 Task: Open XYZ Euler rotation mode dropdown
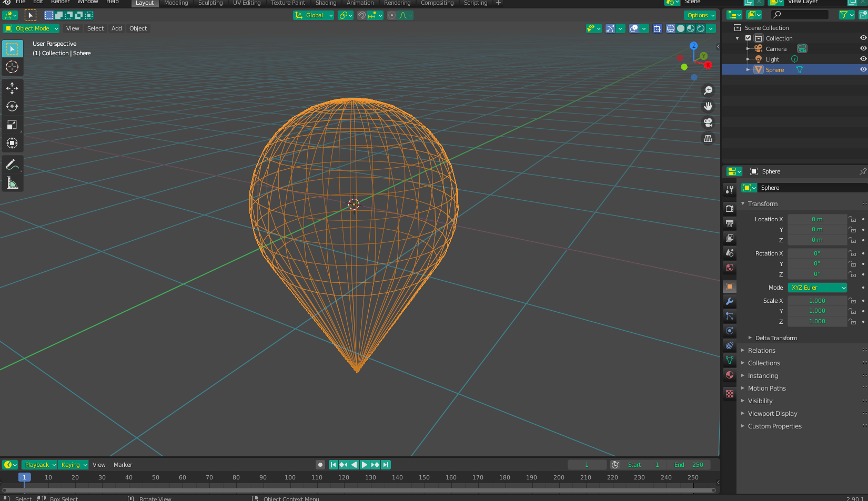coord(817,288)
